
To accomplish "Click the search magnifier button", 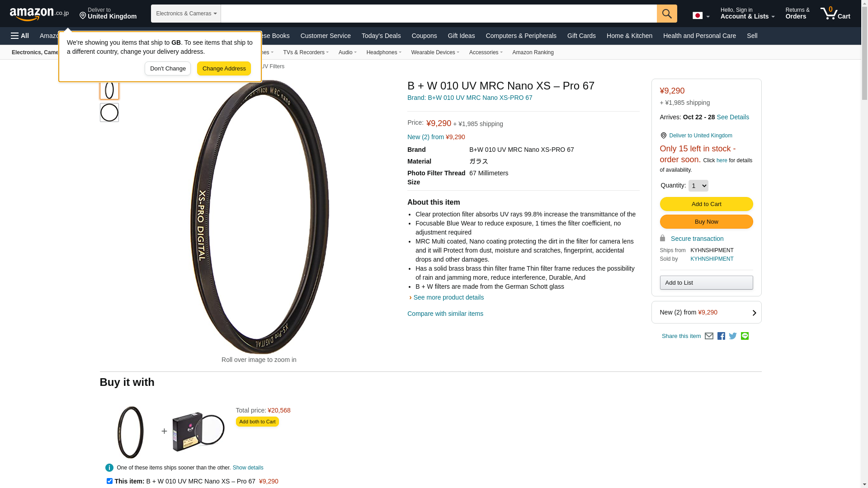I will click(x=667, y=14).
